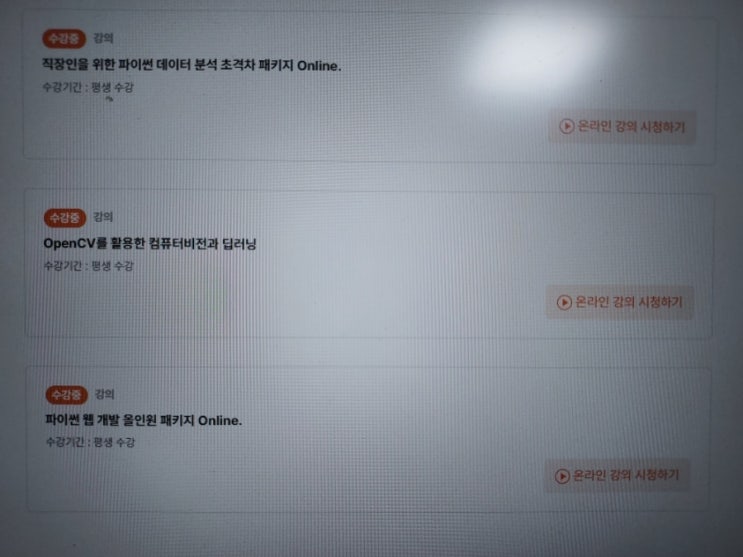This screenshot has width=743, height=557.
Task: Watch online lecture for OpenCV 컴퓨터비전과 딥러닝
Action: tap(620, 302)
